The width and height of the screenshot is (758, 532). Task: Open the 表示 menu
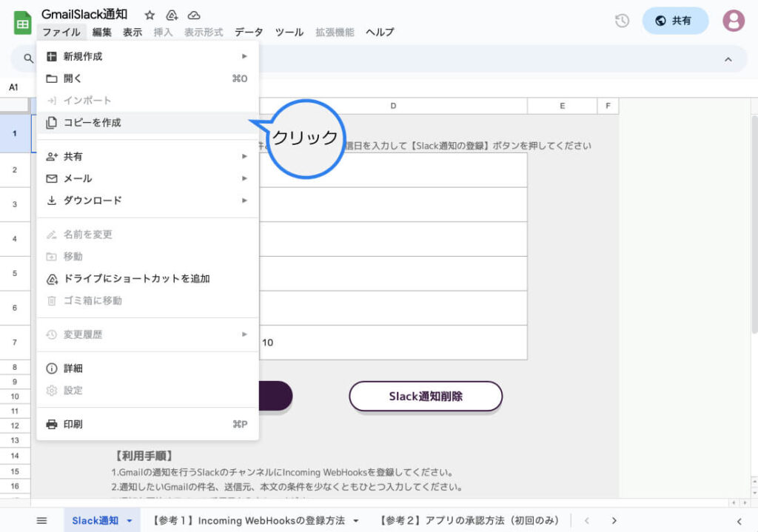[133, 33]
